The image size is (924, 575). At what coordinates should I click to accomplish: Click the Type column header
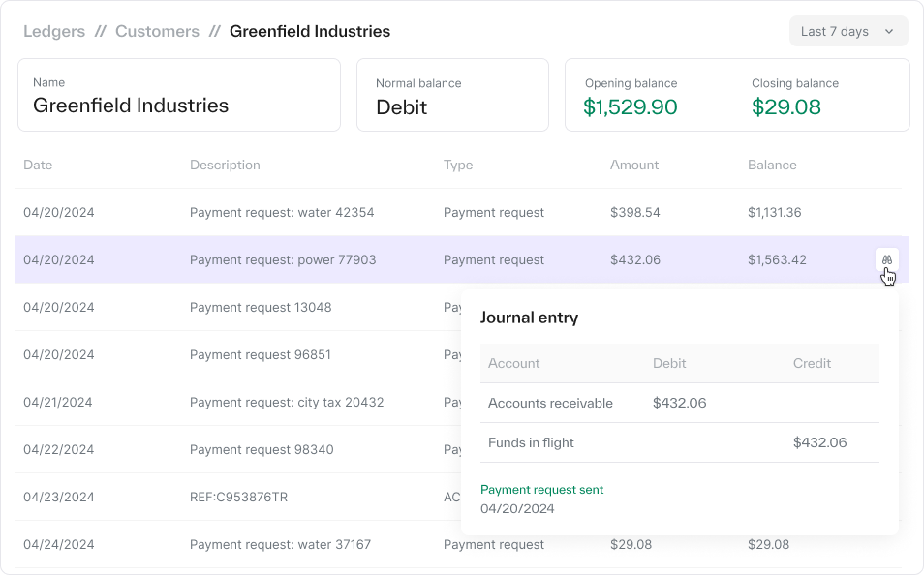point(458,165)
